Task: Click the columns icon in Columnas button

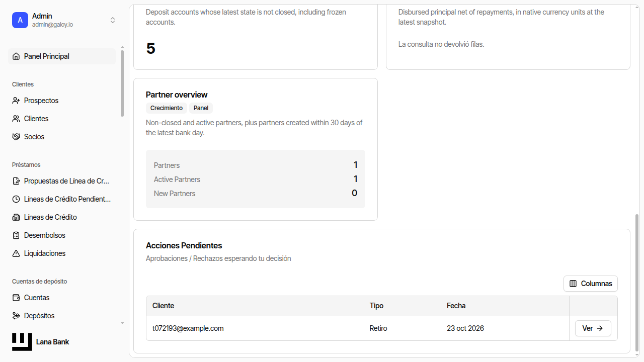Action: click(x=573, y=284)
